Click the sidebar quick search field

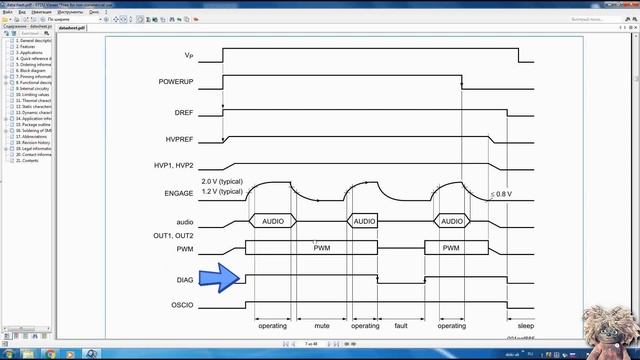pyautogui.click(x=30, y=33)
